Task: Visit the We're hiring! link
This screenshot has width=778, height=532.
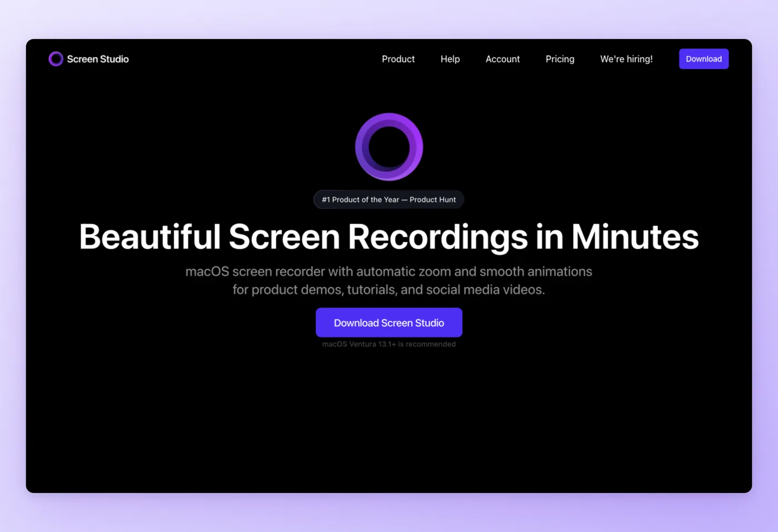Action: point(626,59)
